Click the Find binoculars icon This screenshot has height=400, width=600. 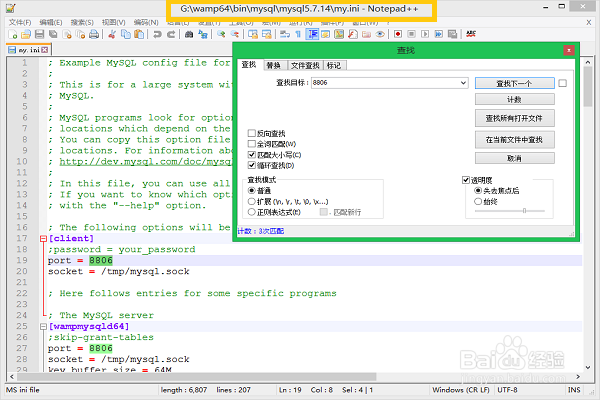tap(189, 34)
